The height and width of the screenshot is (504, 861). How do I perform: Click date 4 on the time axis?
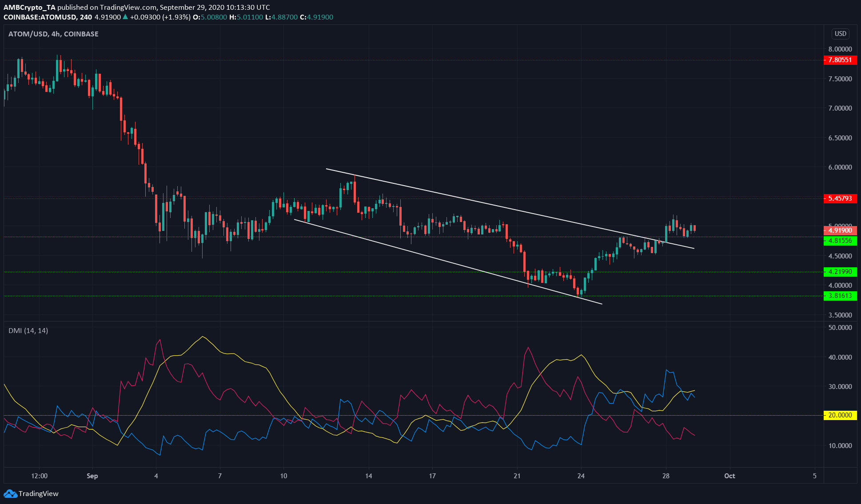(x=156, y=476)
